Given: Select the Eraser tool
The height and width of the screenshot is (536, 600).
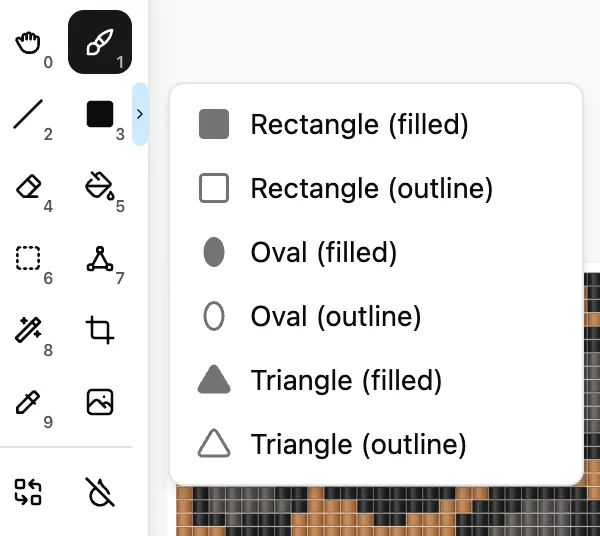Looking at the screenshot, I should point(28,186).
